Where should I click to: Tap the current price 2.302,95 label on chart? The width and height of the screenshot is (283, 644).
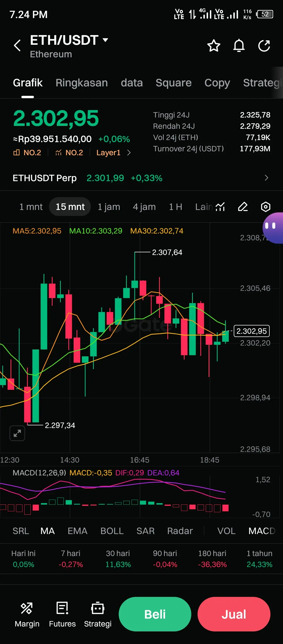click(252, 331)
